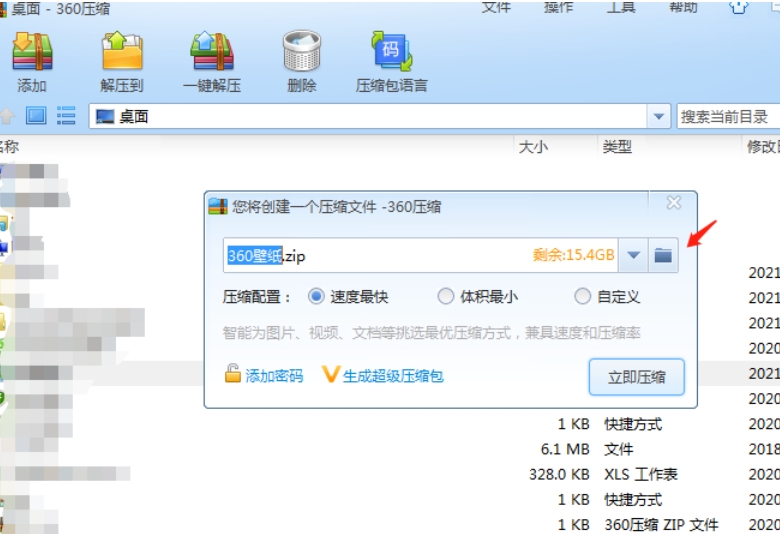Expand the 桌面 address bar dropdown
780x534 pixels.
point(659,117)
